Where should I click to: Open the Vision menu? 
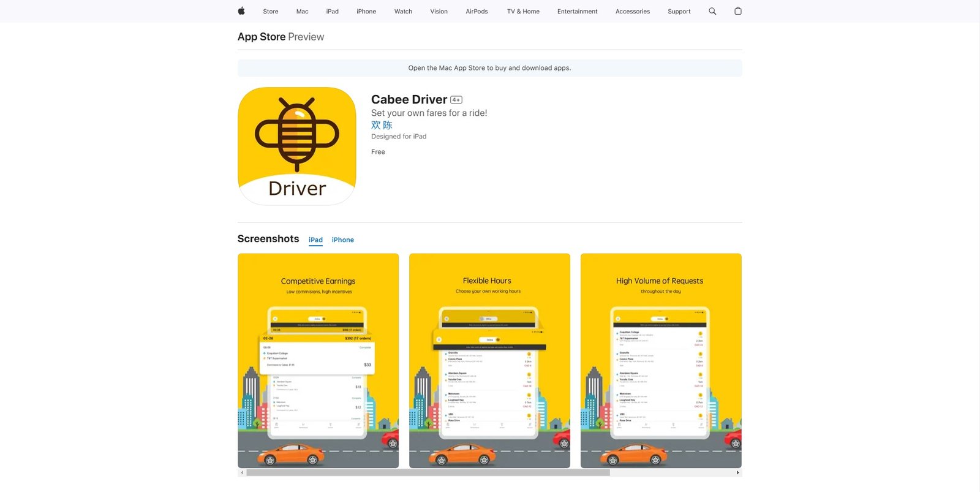point(439,12)
